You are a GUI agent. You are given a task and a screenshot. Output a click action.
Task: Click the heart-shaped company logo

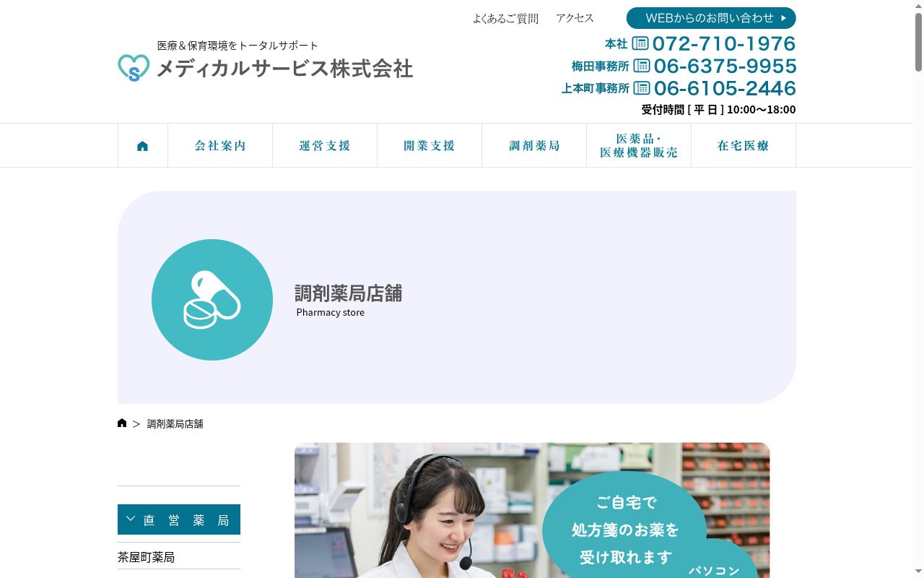134,68
